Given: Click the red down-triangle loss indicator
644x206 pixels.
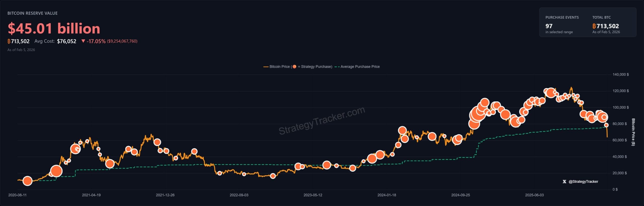Looking at the screenshot, I should click(x=83, y=41).
